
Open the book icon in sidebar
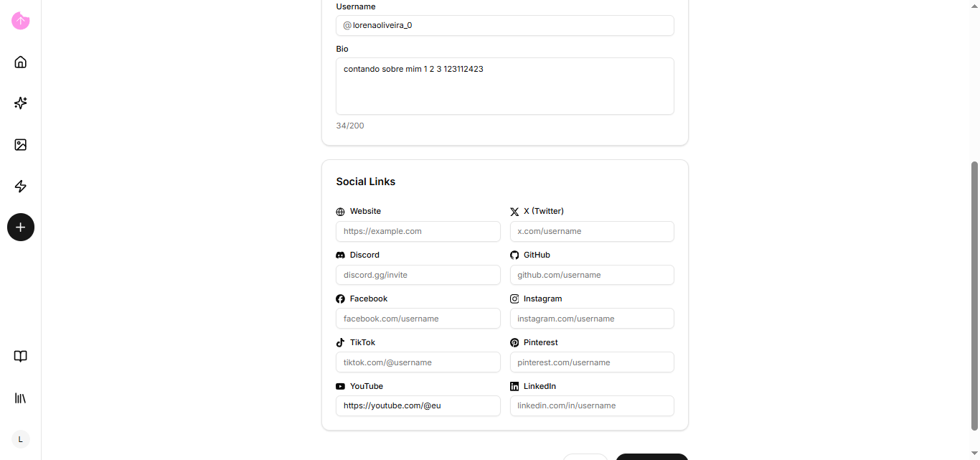coord(21,357)
